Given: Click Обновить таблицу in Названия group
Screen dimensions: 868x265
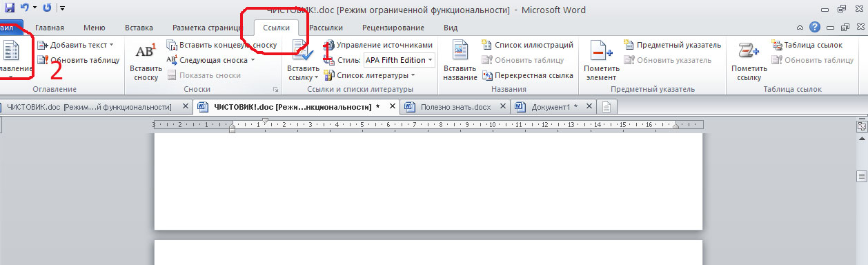Looking at the screenshot, I should [x=523, y=60].
